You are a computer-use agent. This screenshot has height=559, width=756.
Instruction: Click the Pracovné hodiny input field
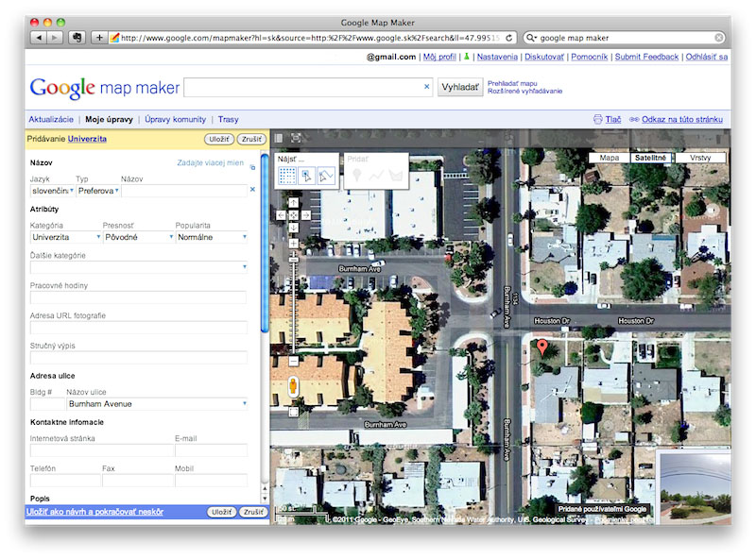(138, 297)
